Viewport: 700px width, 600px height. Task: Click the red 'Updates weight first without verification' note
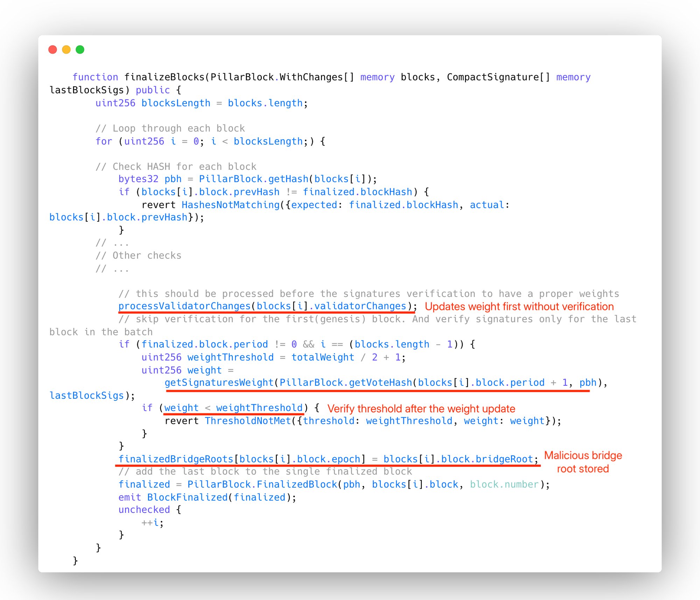coord(519,307)
